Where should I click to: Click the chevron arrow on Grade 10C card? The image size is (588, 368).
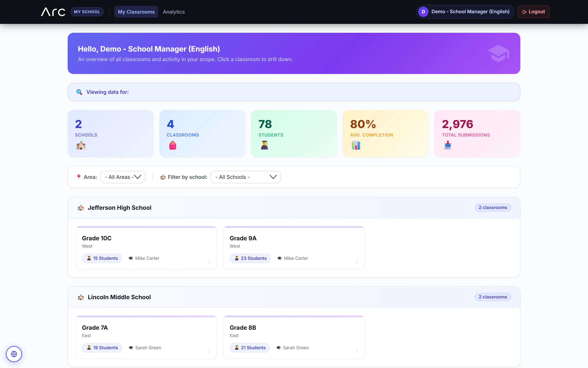(x=209, y=262)
